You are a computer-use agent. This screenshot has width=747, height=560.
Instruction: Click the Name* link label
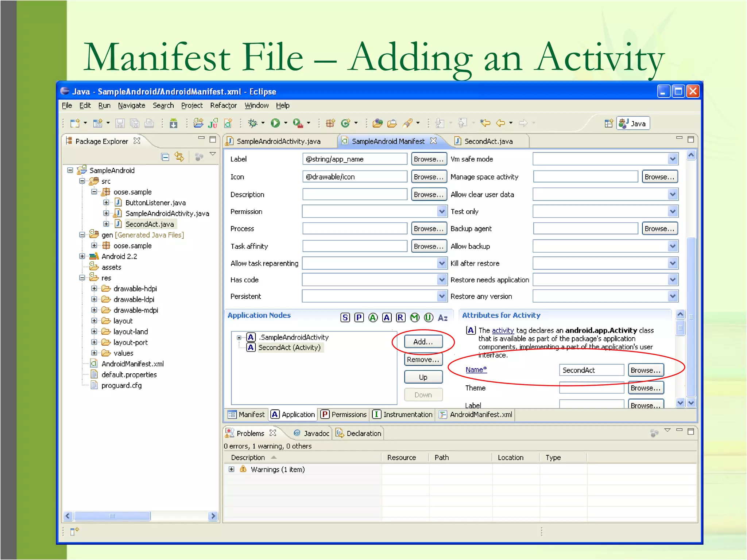pyautogui.click(x=476, y=369)
